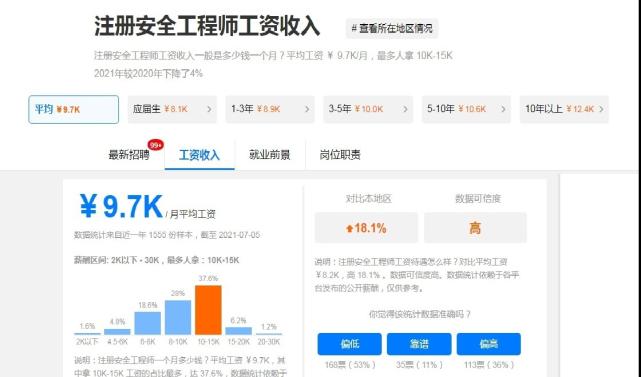This screenshot has width=641, height=377.
Task: Click the 查看所在地区情况 link
Action: coord(392,29)
